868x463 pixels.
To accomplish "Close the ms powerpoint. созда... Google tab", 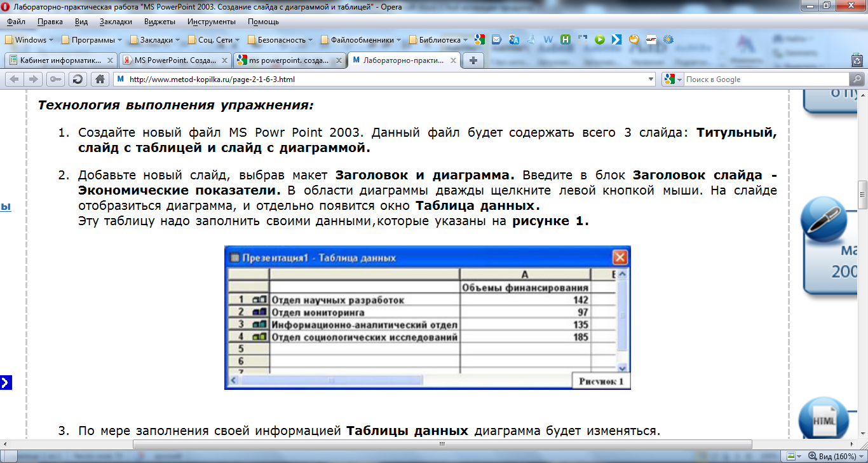I will tap(339, 60).
